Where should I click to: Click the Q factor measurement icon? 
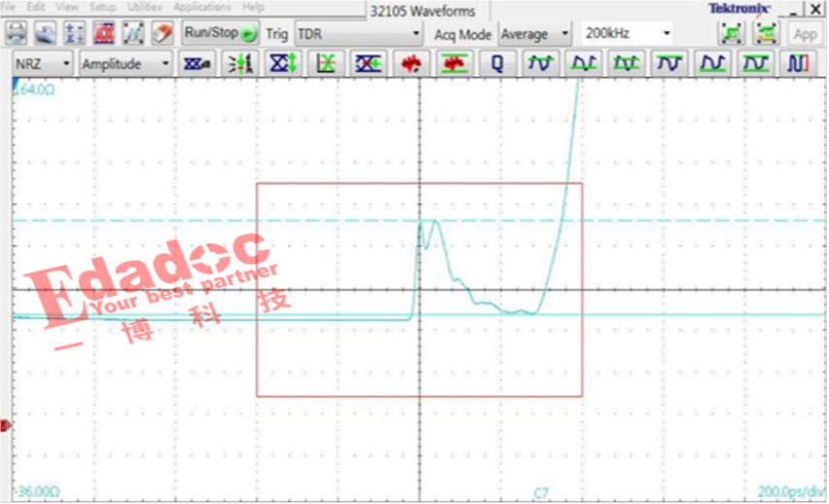tap(496, 64)
